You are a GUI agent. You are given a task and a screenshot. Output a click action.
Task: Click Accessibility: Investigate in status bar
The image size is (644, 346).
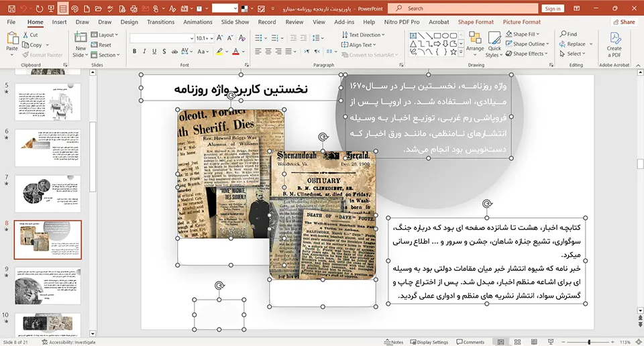(69, 342)
